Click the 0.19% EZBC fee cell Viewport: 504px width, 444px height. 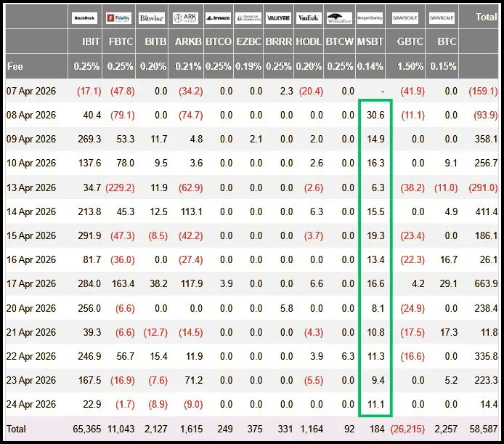coord(248,66)
